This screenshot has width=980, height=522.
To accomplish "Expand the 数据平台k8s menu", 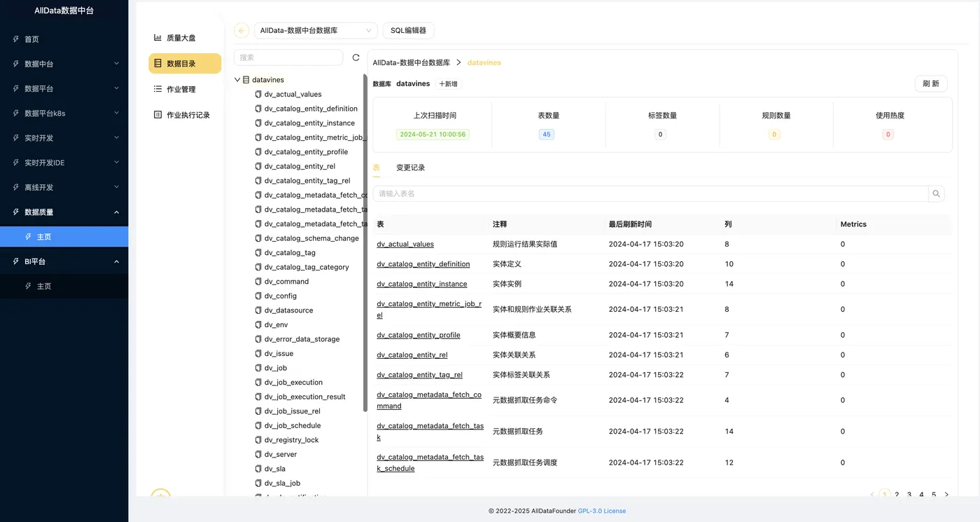I will (64, 114).
